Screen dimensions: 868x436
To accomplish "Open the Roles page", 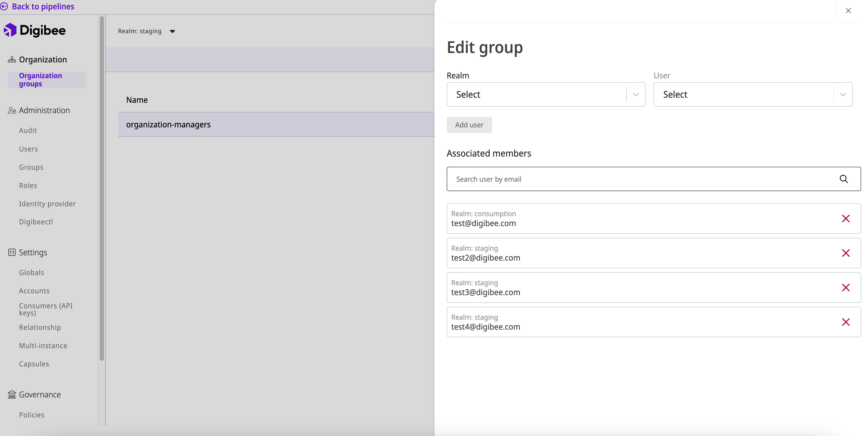I will click(28, 186).
